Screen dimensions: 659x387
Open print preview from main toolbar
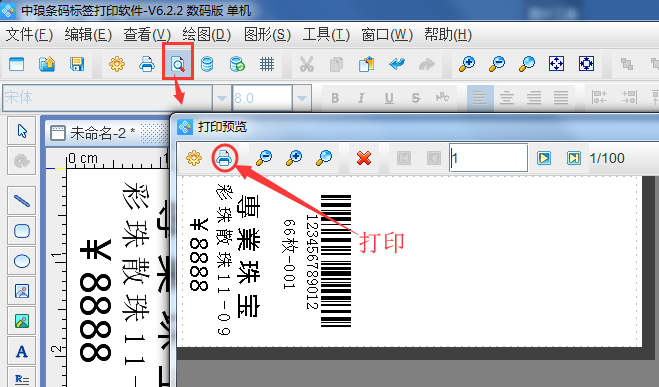[x=178, y=64]
